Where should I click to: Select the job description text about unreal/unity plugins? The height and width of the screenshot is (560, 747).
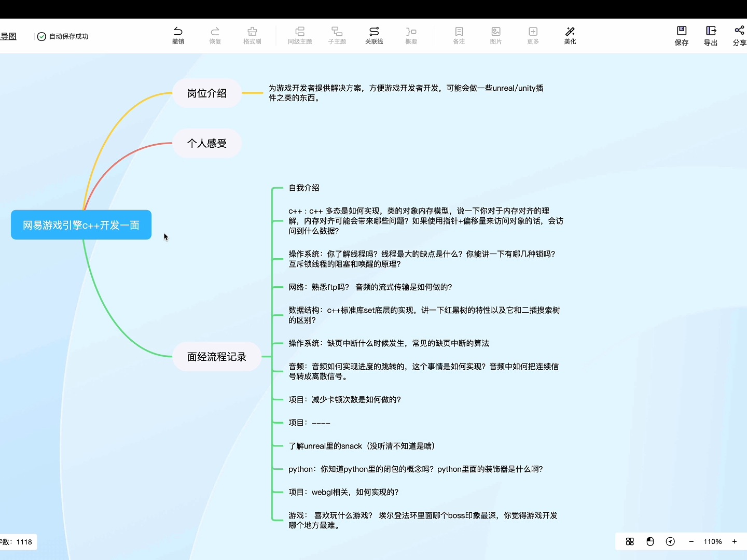click(406, 93)
